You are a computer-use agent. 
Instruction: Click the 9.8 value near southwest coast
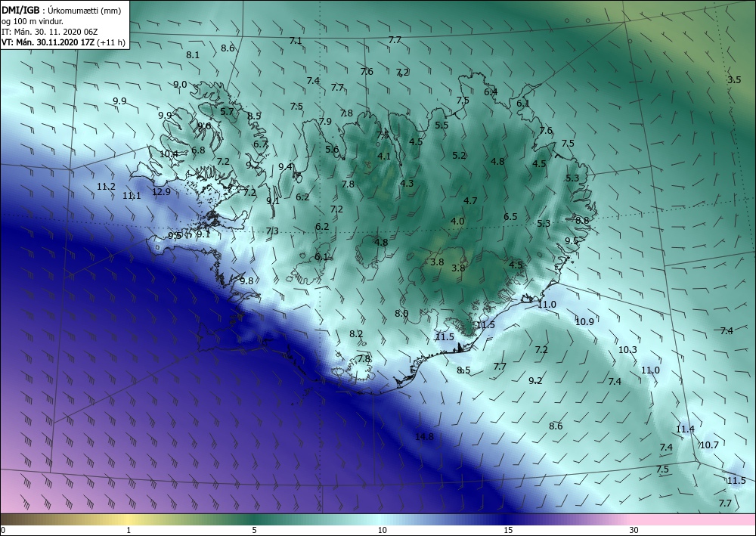click(246, 280)
